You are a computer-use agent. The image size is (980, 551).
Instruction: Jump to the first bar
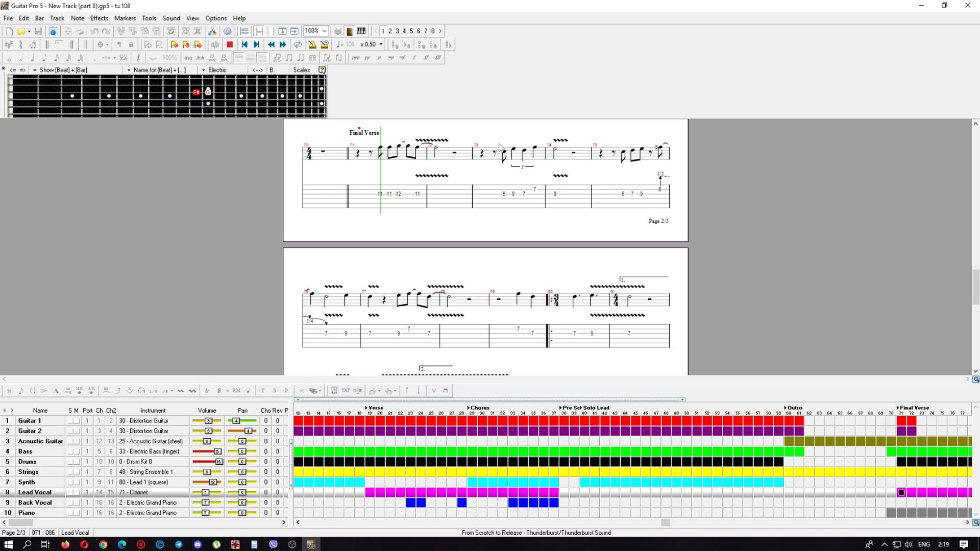[244, 44]
